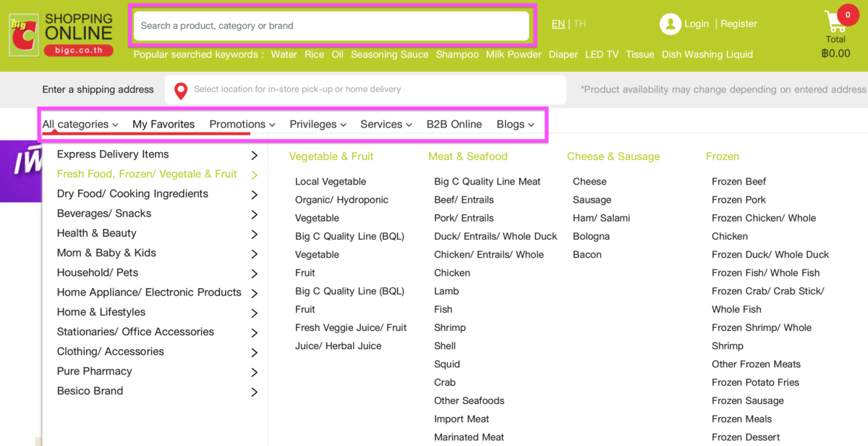The height and width of the screenshot is (446, 868).
Task: Select Bologna subcategory
Action: pyautogui.click(x=591, y=237)
